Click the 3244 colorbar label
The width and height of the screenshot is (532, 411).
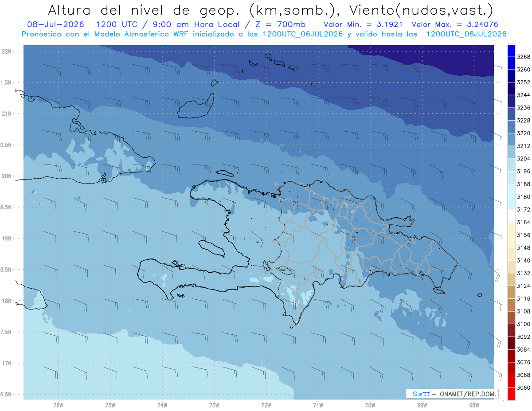pos(524,95)
